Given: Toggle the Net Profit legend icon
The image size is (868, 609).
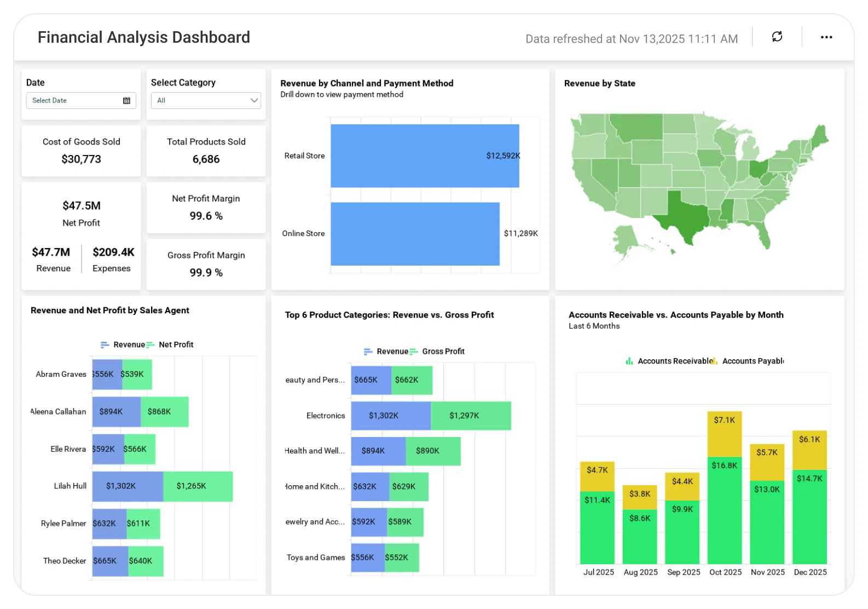Looking at the screenshot, I should (x=151, y=345).
